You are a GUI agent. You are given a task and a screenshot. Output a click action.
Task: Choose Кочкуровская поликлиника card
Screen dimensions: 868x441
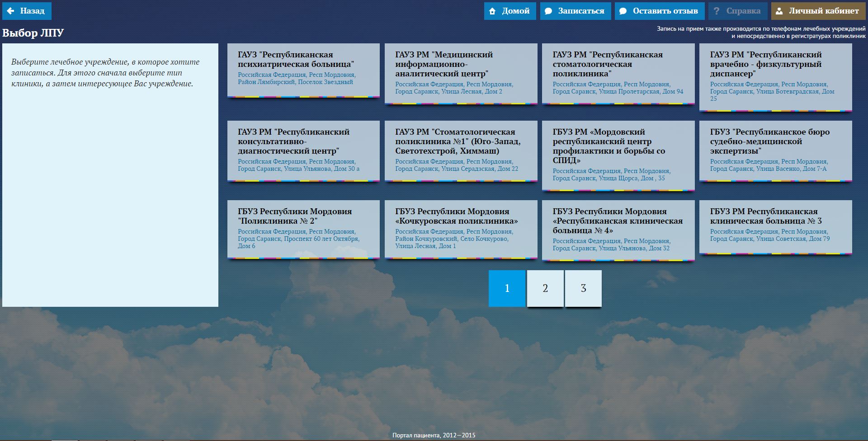[461, 230]
